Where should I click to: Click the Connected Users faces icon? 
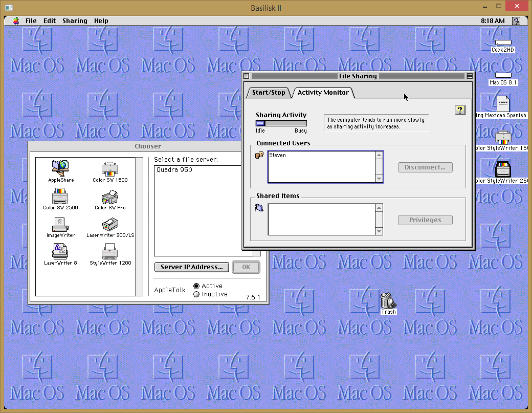point(259,155)
